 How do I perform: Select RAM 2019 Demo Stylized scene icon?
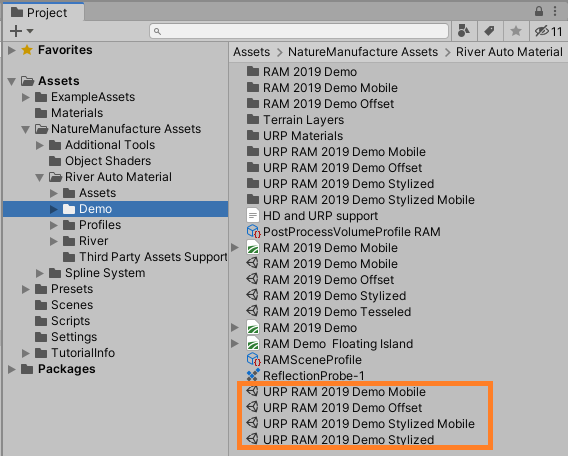point(252,295)
